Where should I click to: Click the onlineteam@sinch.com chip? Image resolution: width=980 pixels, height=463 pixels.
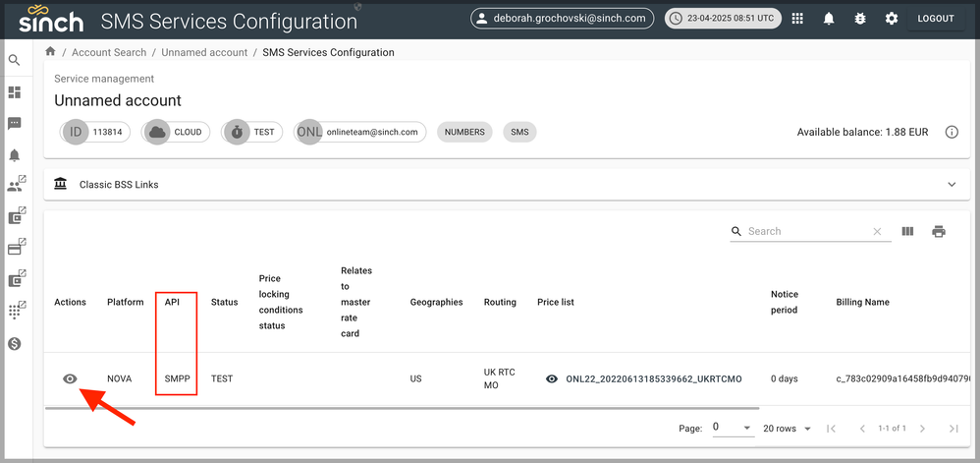point(360,132)
